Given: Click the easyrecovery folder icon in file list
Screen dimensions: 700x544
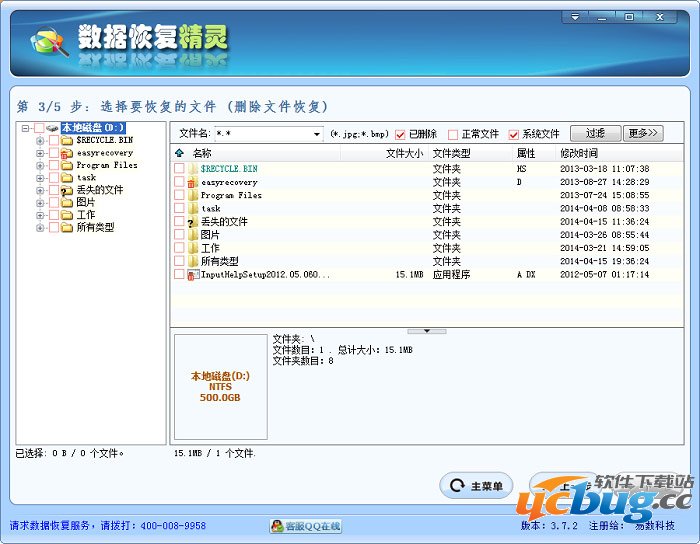Looking at the screenshot, I should point(192,183).
